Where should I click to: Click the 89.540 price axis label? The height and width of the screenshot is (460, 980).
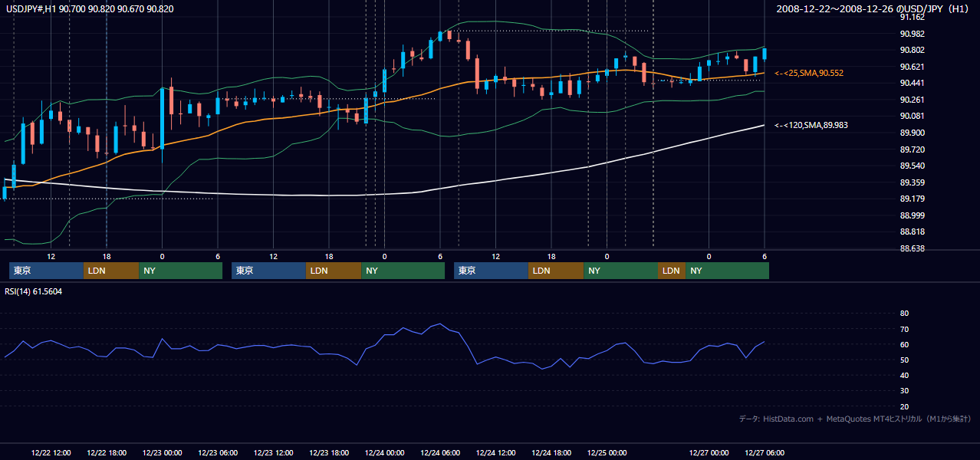912,166
